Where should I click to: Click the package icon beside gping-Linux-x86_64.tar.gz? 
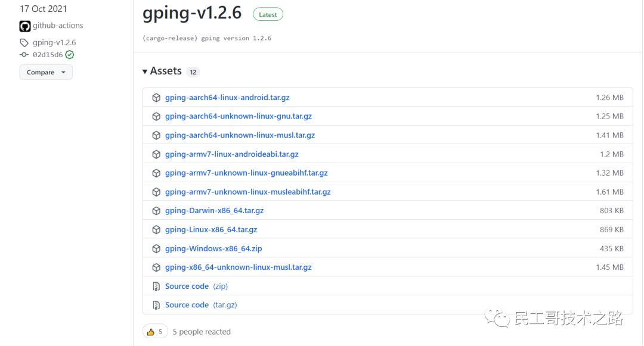click(156, 229)
